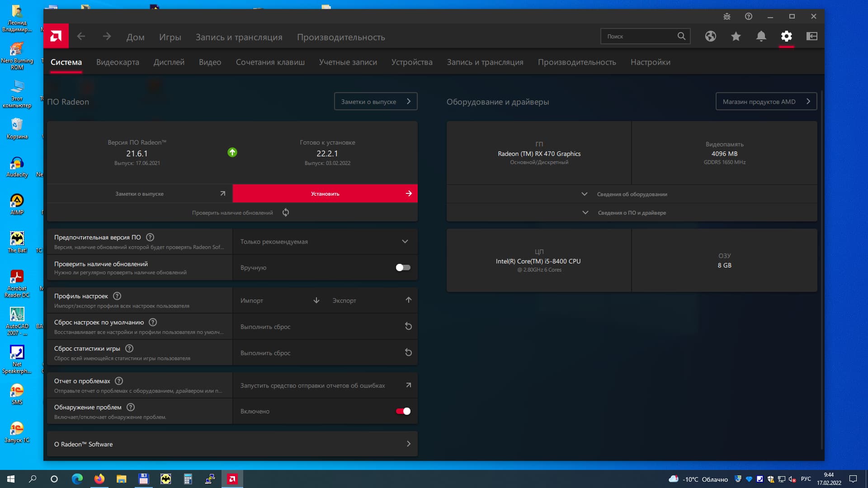The height and width of the screenshot is (488, 868).
Task: Open the Только рекомендуемая dropdown
Action: click(x=325, y=242)
